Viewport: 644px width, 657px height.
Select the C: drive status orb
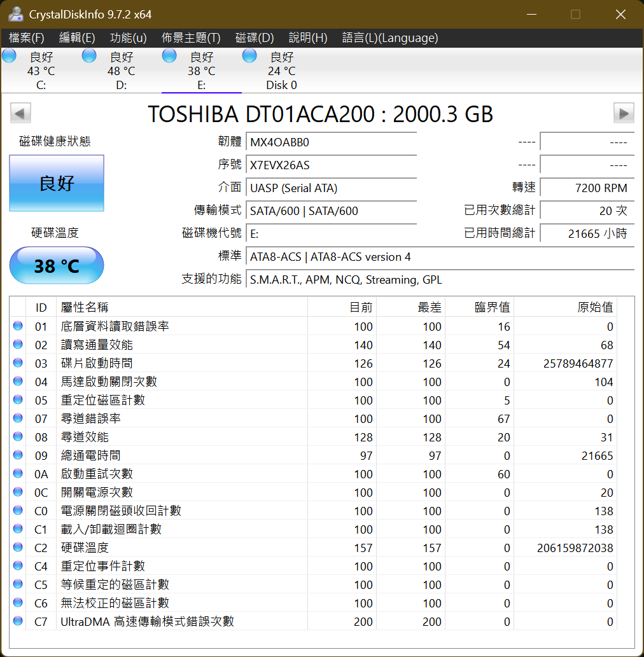click(x=9, y=56)
